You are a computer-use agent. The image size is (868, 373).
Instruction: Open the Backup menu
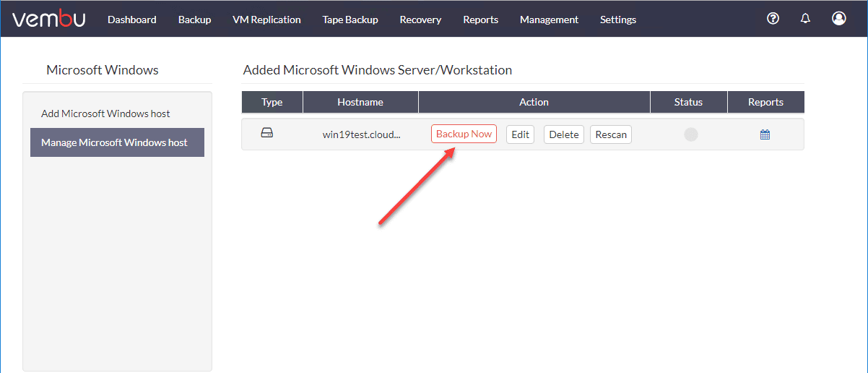195,20
